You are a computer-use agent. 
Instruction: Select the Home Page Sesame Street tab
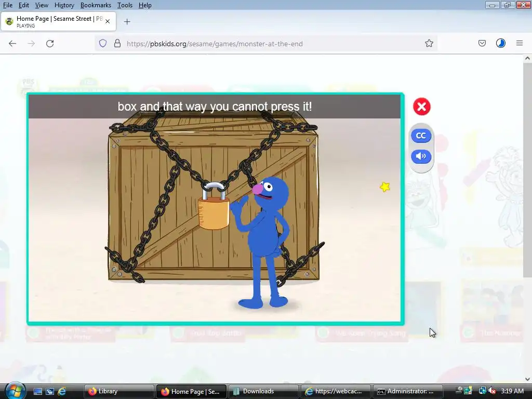click(58, 21)
